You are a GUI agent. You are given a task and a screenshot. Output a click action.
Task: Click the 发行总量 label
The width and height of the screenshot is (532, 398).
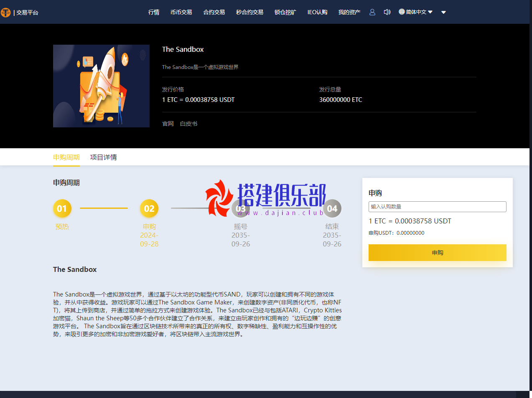(330, 89)
